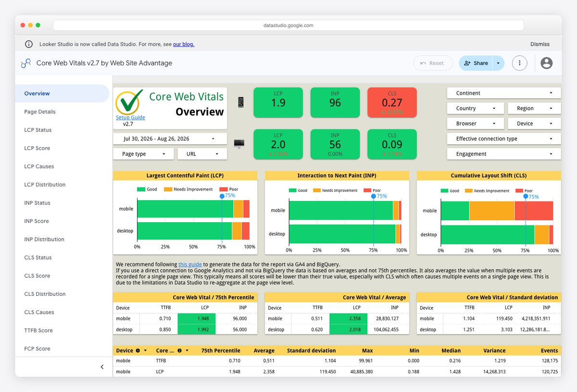Follow the 'this guide' link
Screen dimensions: 577x392
pos(190,264)
